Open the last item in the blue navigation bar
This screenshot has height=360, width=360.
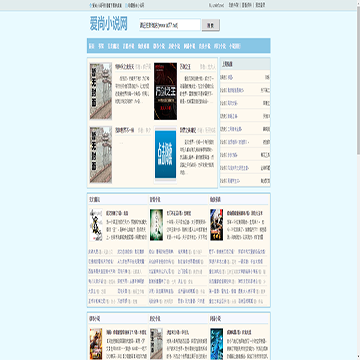point(235,46)
